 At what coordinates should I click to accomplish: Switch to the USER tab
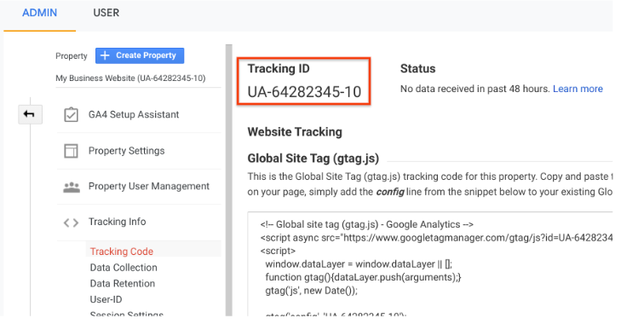(x=106, y=13)
